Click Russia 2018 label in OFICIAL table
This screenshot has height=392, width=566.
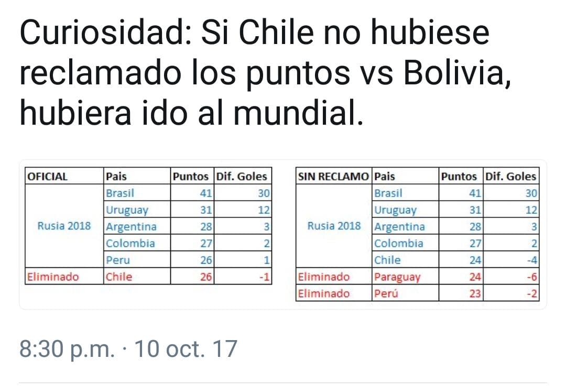64,226
